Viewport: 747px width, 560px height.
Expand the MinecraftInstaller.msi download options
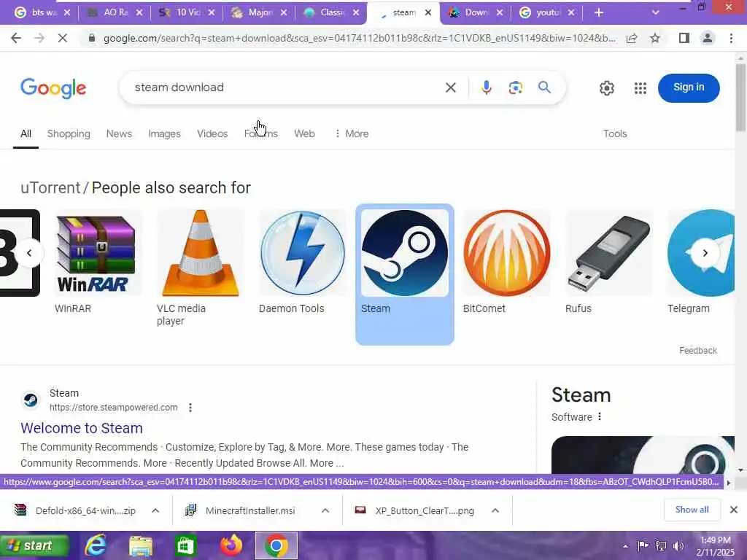(325, 510)
